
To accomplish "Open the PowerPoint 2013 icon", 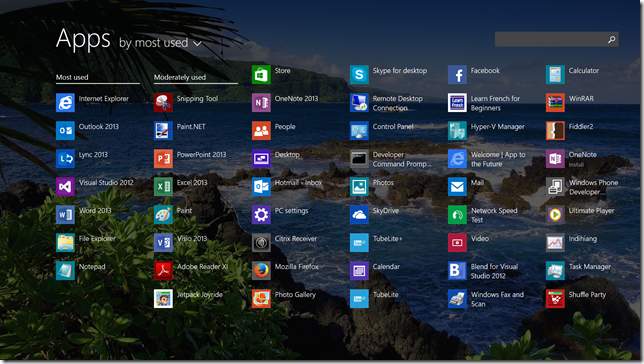I will coord(163,159).
